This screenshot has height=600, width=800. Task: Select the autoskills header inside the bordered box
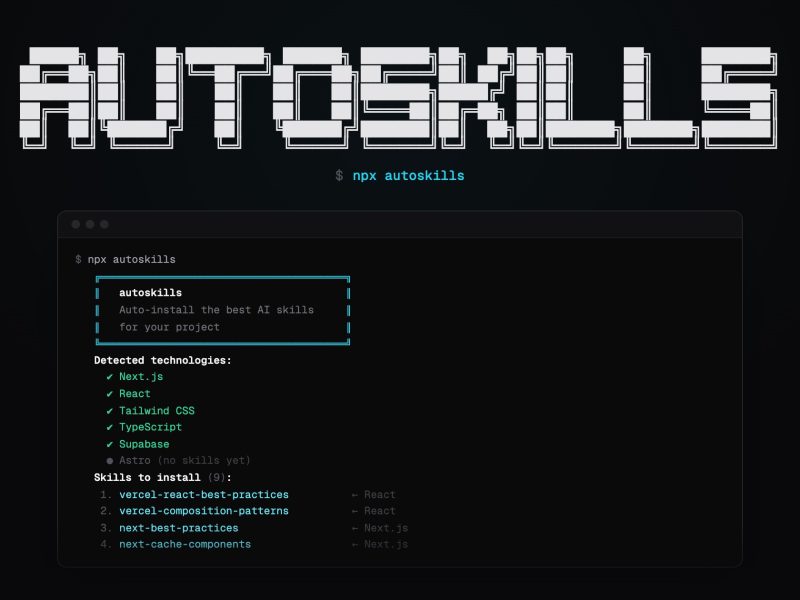148,293
